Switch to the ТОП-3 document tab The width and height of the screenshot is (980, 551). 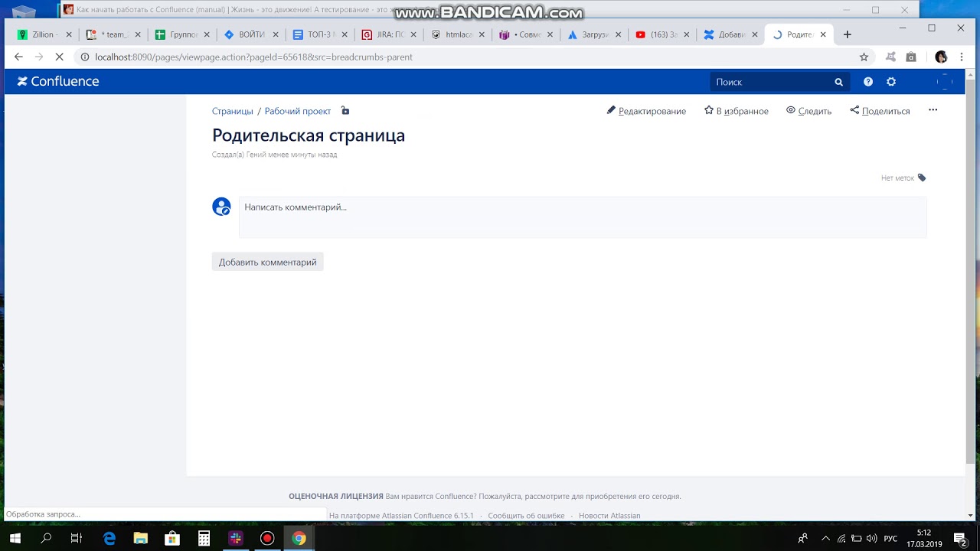pyautogui.click(x=320, y=34)
